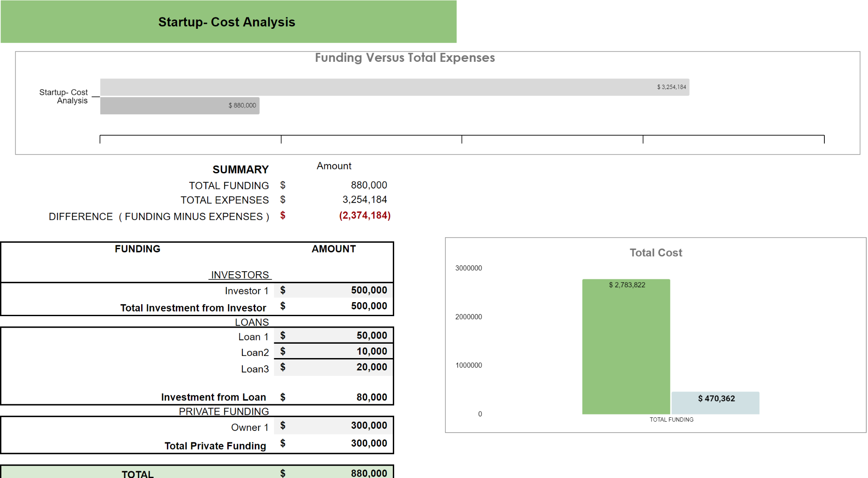
Task: Select the Owner 1 label
Action: 250,428
